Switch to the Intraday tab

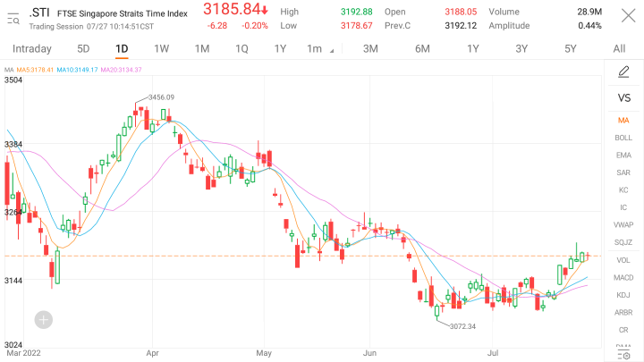[x=32, y=49]
